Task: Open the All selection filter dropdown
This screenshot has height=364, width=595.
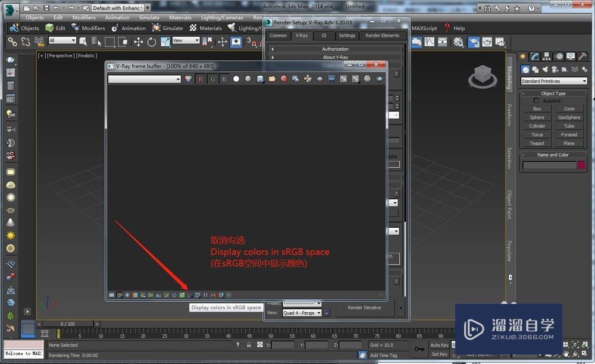Action: pyautogui.click(x=62, y=40)
